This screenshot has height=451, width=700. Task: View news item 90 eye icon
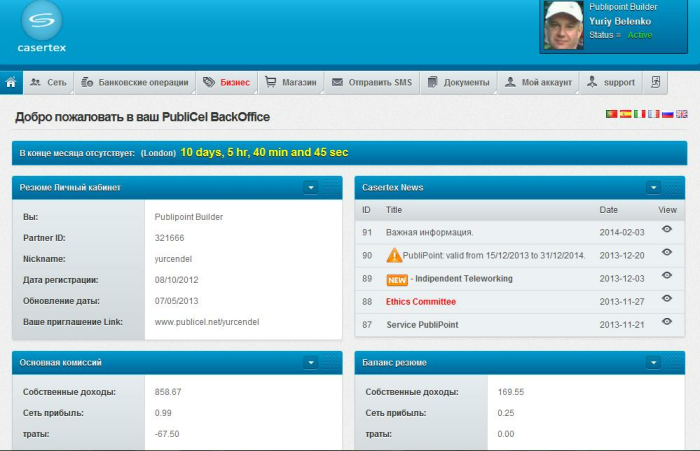(667, 252)
